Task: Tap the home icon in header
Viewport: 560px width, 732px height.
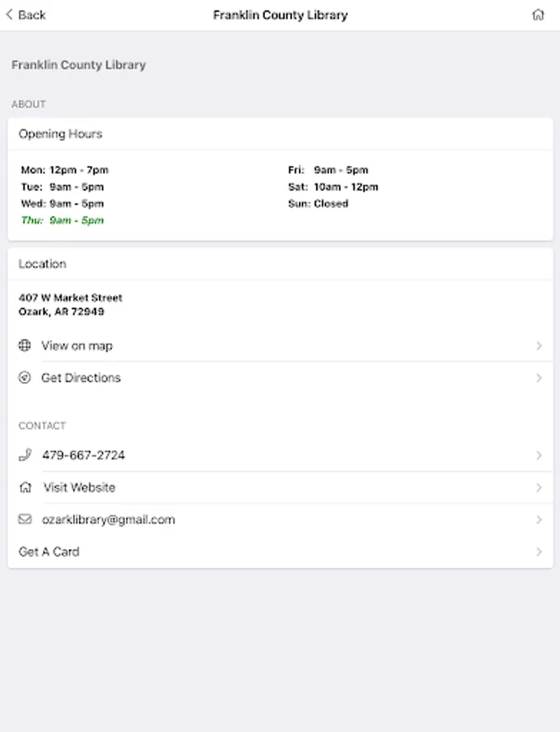Action: 538,15
